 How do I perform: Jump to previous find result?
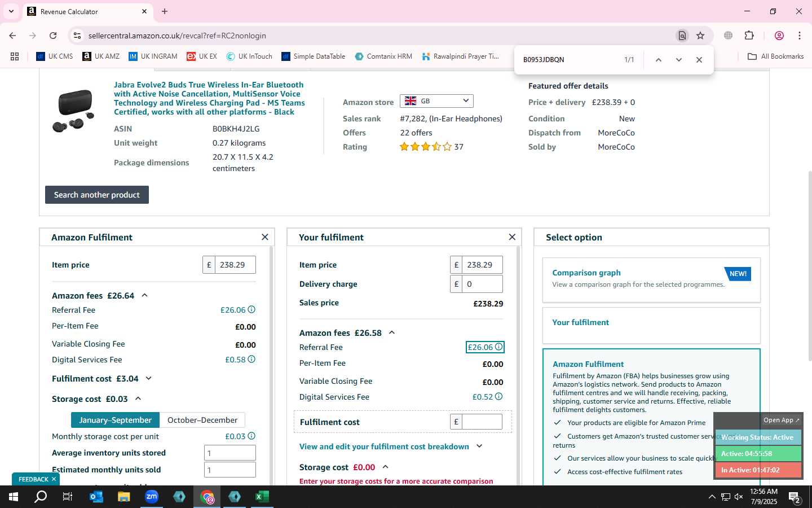(658, 60)
